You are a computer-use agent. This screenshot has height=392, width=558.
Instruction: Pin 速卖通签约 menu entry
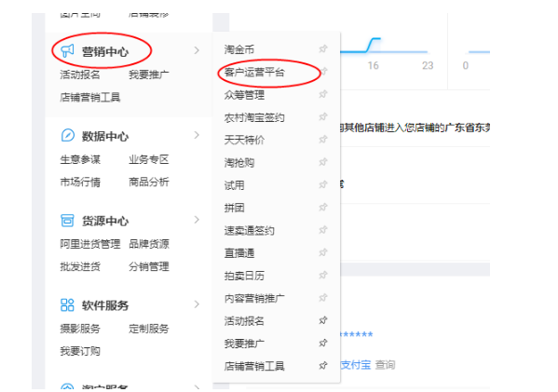click(323, 230)
